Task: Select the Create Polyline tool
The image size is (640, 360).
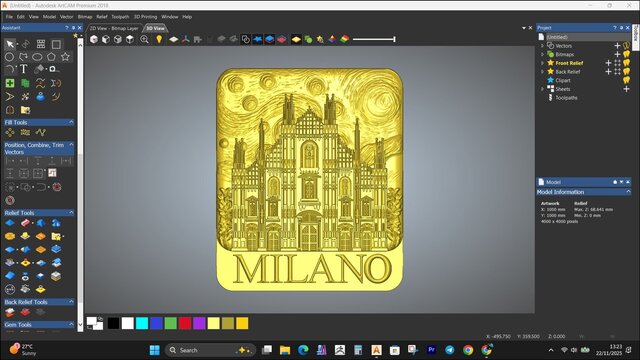Action: click(23, 57)
